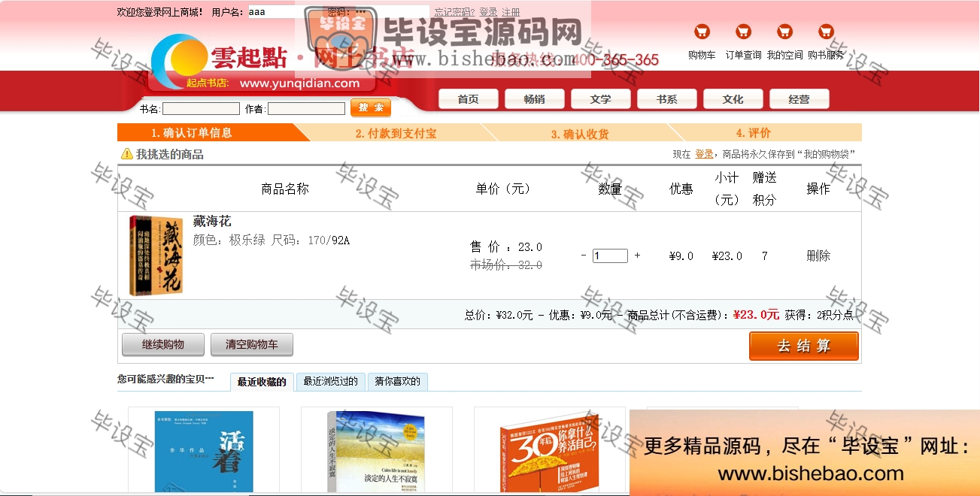Click the 售价: 23.0 price text

point(506,247)
